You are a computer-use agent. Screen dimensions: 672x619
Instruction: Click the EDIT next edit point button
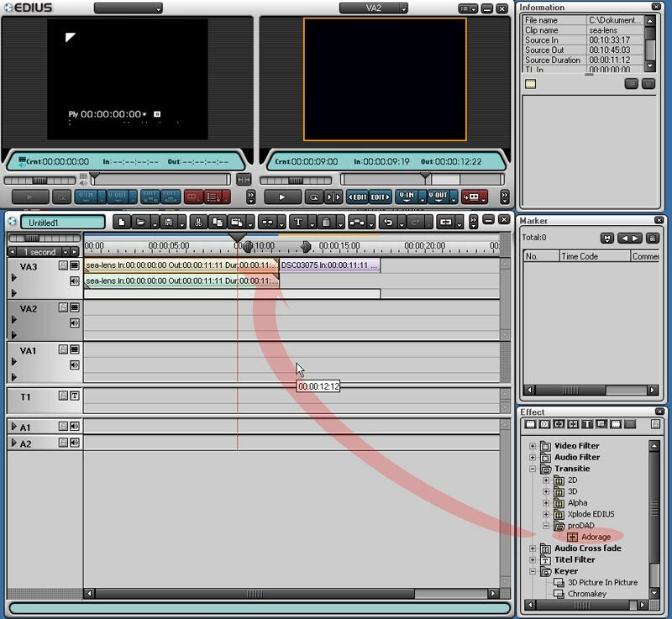tap(380, 197)
